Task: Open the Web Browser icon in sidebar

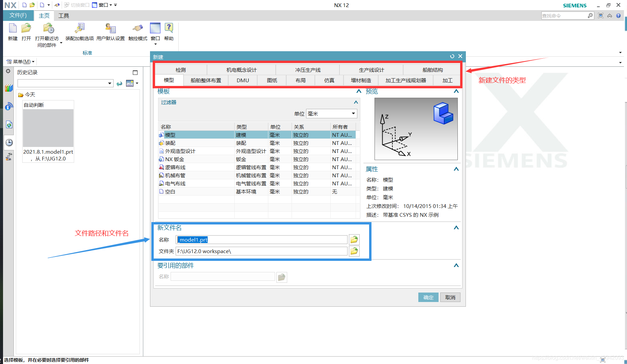Action: [9, 124]
